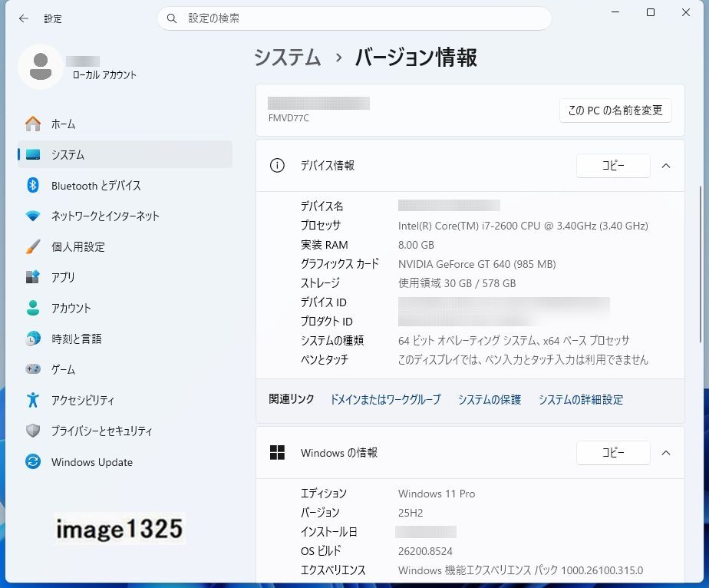709x588 pixels.
Task: Click the デバイス情報 info circle icon
Action: (277, 166)
